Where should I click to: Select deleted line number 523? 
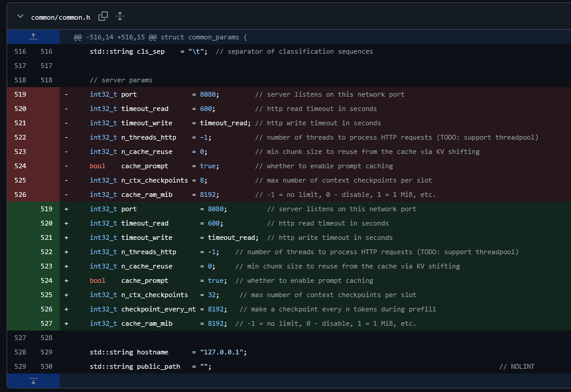(20, 152)
